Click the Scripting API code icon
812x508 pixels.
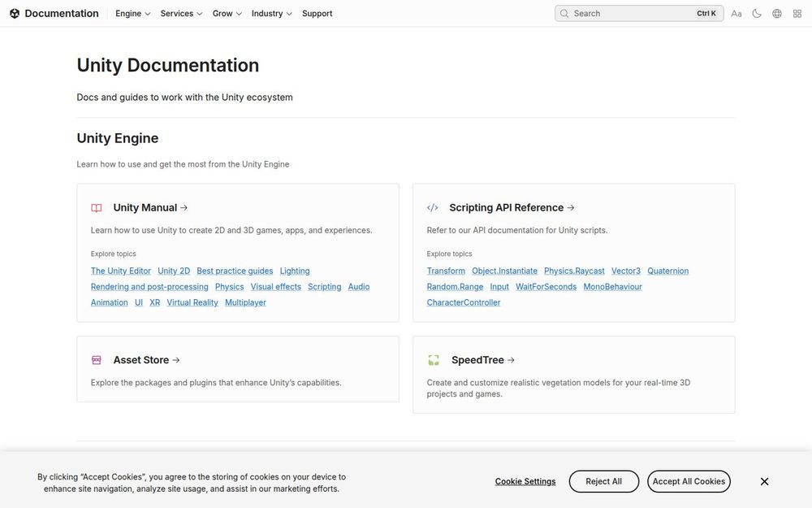(433, 208)
